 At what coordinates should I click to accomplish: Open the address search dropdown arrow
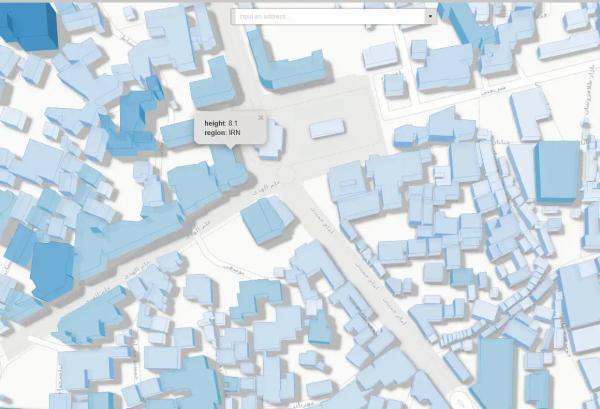point(431,16)
